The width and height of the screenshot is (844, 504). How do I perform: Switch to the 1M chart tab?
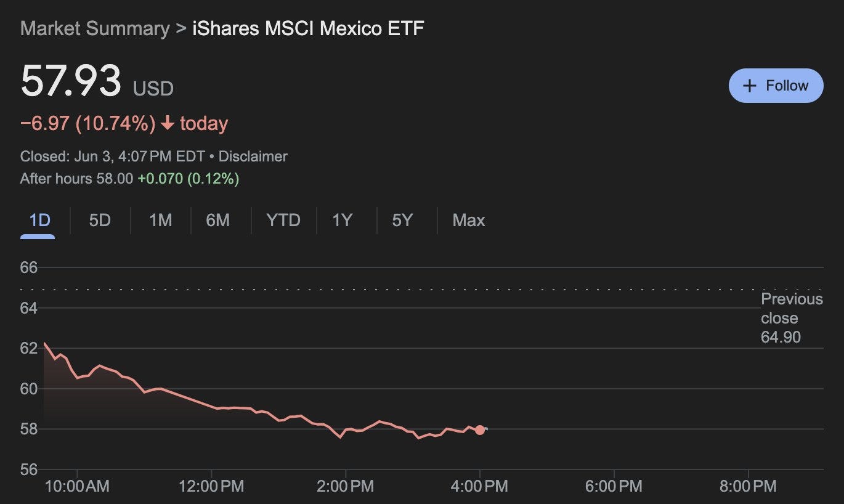coord(160,220)
